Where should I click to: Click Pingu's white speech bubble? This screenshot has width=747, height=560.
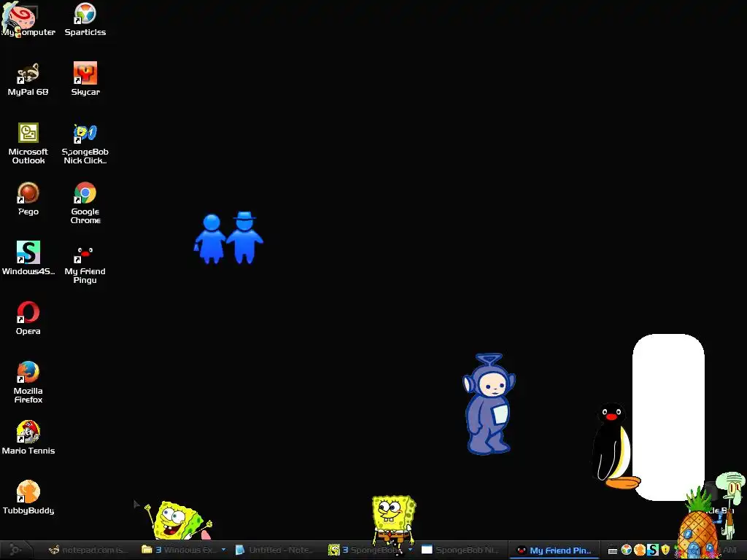[x=668, y=417]
